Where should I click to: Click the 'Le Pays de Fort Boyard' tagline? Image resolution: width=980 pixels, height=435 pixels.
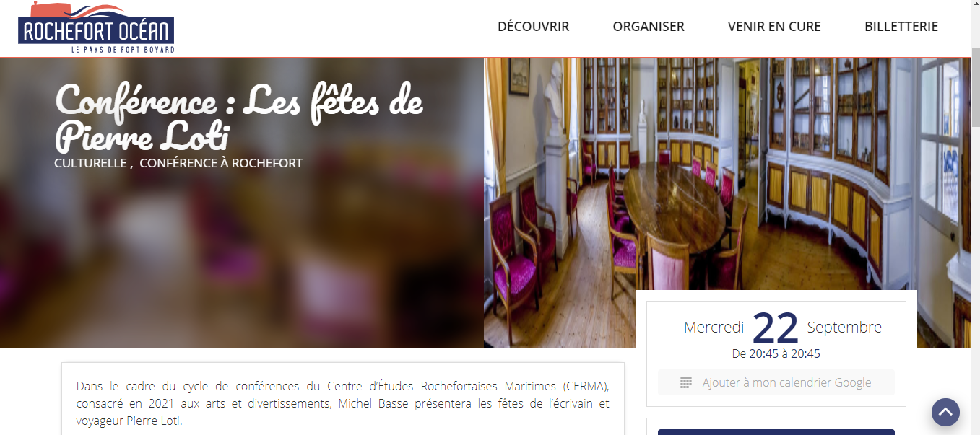point(123,50)
